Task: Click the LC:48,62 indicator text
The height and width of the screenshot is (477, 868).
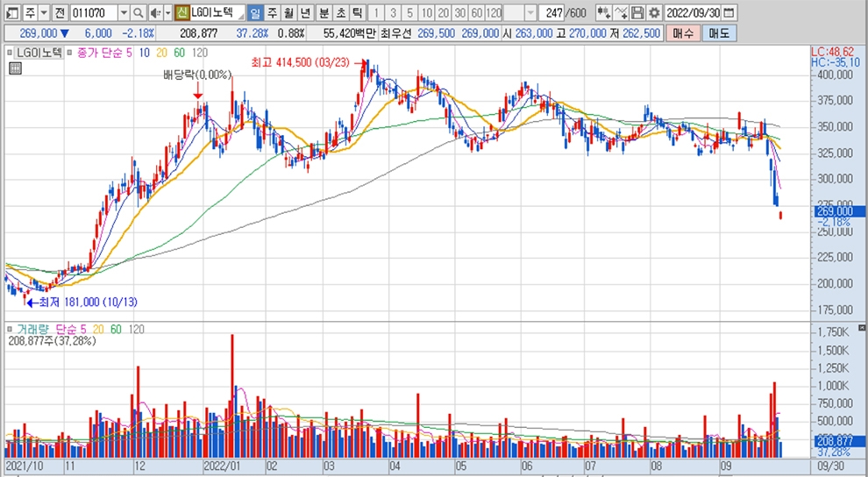Action: (x=832, y=52)
